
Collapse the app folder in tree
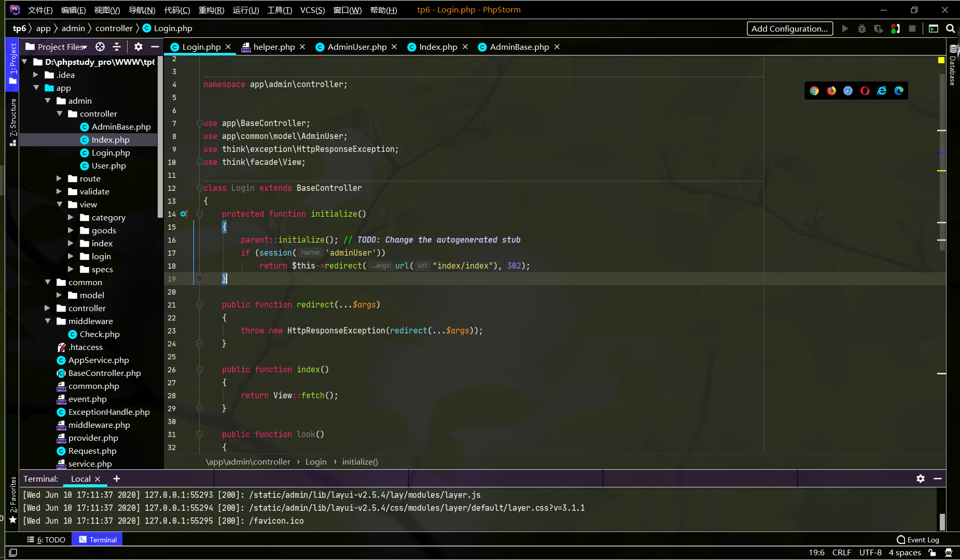click(x=36, y=88)
